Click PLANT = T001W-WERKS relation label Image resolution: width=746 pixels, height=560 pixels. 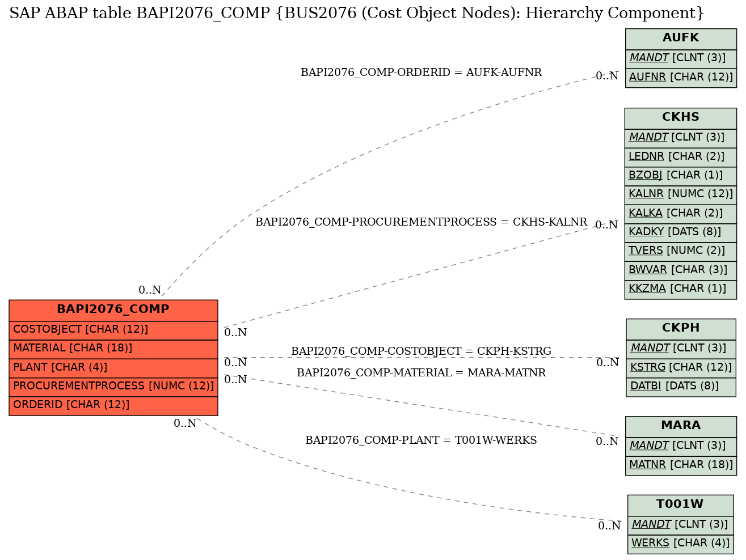(x=421, y=440)
